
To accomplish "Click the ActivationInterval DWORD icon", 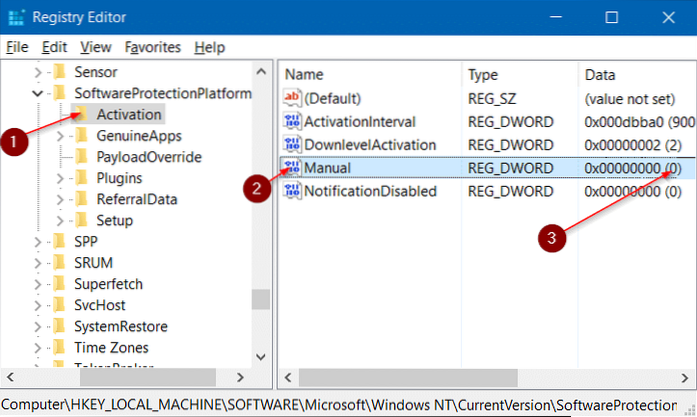I will click(x=293, y=121).
